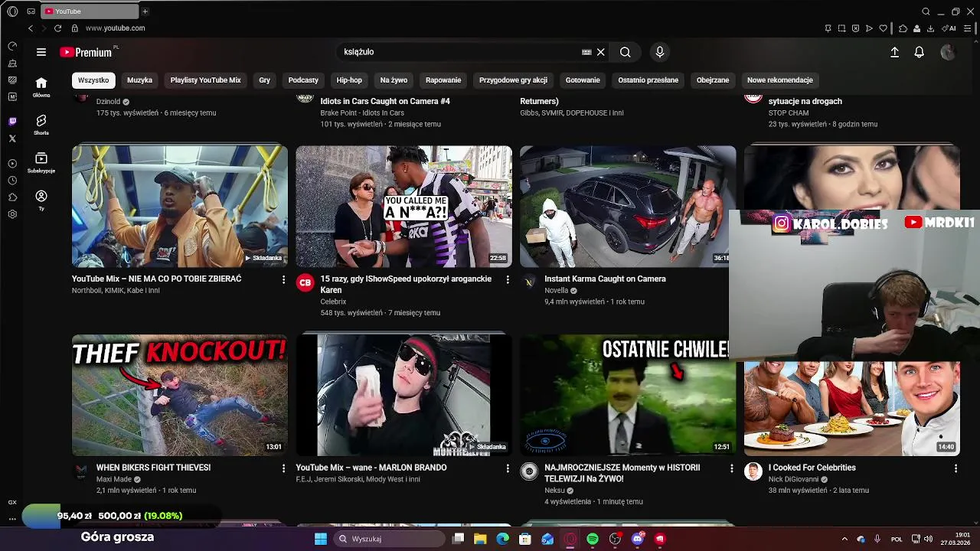This screenshot has height=551, width=980.
Task: Go back to the previous page
Action: (31, 28)
